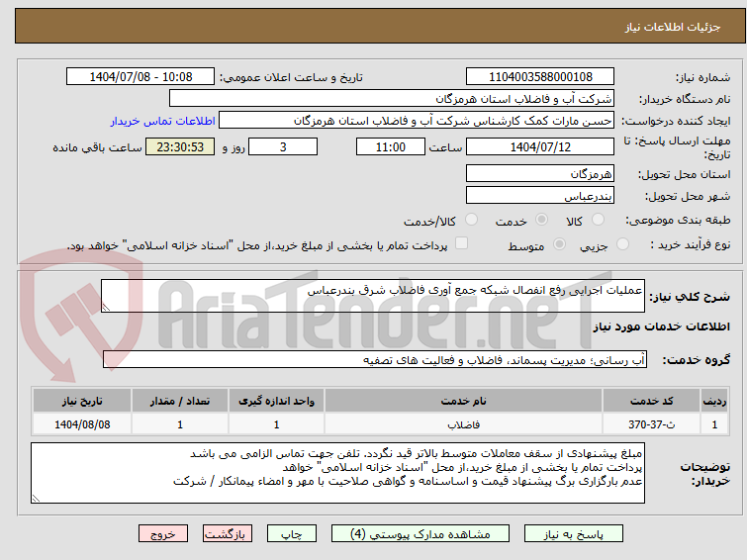This screenshot has height=560, width=747.
Task: Click the service name cell فاضلاب
Action: coord(463,424)
